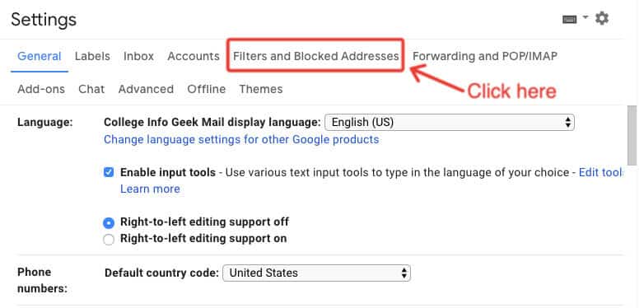The width and height of the screenshot is (644, 308).
Task: Follow the Learn more link
Action: (x=150, y=189)
